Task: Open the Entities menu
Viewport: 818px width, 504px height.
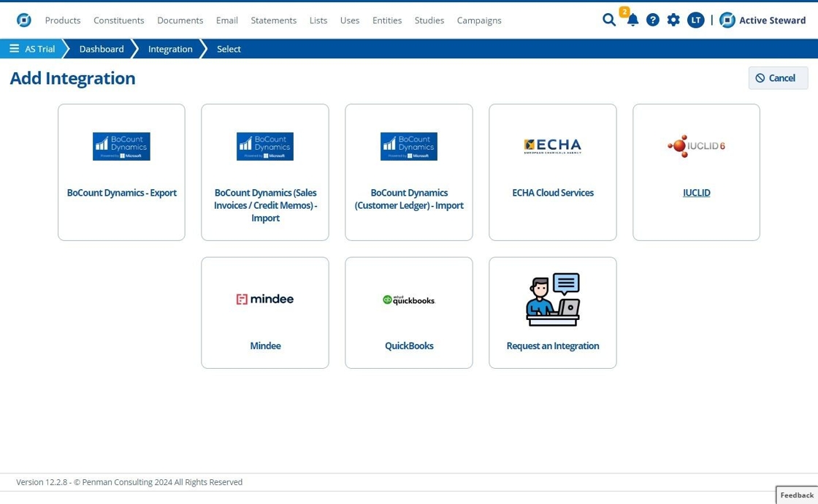Action: [x=387, y=20]
